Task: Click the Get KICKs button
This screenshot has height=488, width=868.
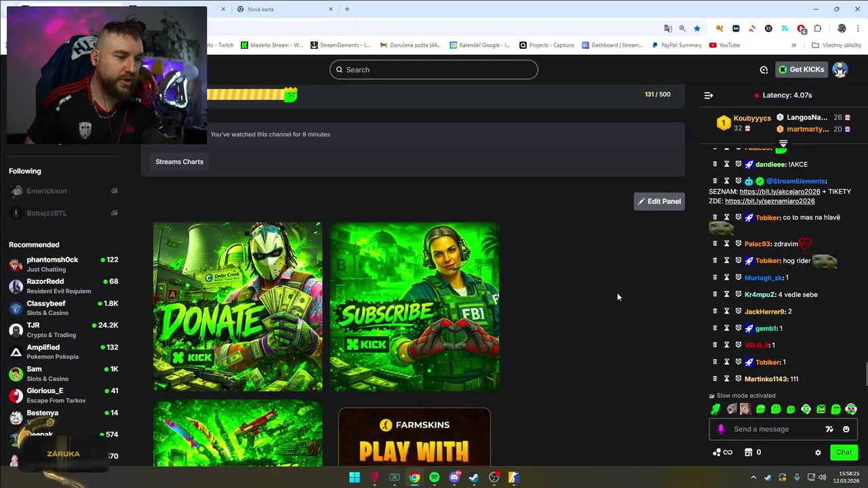Action: coord(802,70)
